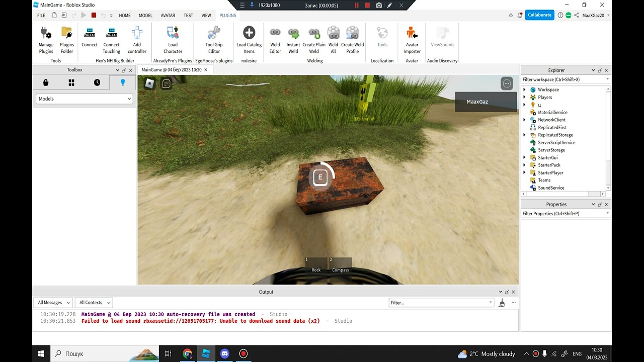Image resolution: width=644 pixels, height=362 pixels.
Task: Click the new file icon
Action: 54,15
